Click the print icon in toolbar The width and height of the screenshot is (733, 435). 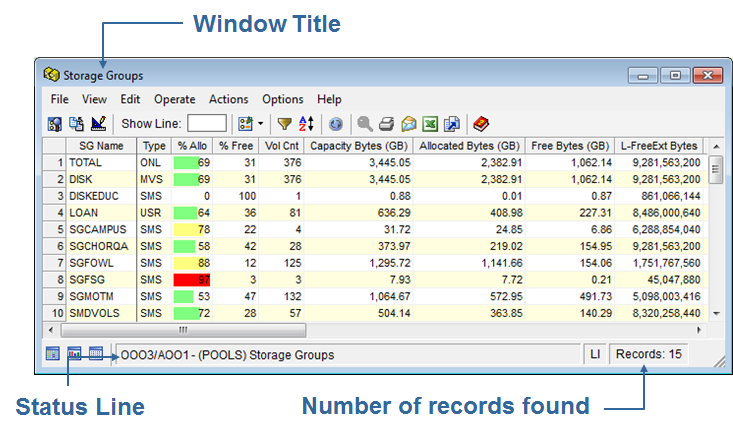(386, 124)
